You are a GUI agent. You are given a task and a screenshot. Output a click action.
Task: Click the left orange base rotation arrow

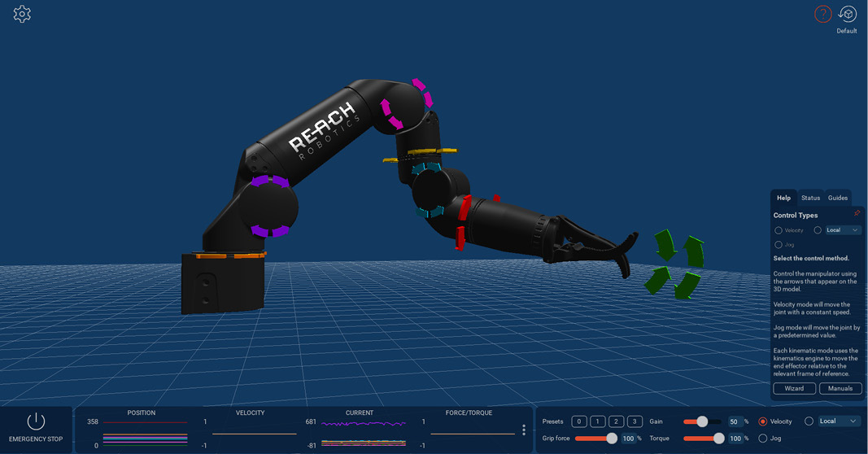211,256
